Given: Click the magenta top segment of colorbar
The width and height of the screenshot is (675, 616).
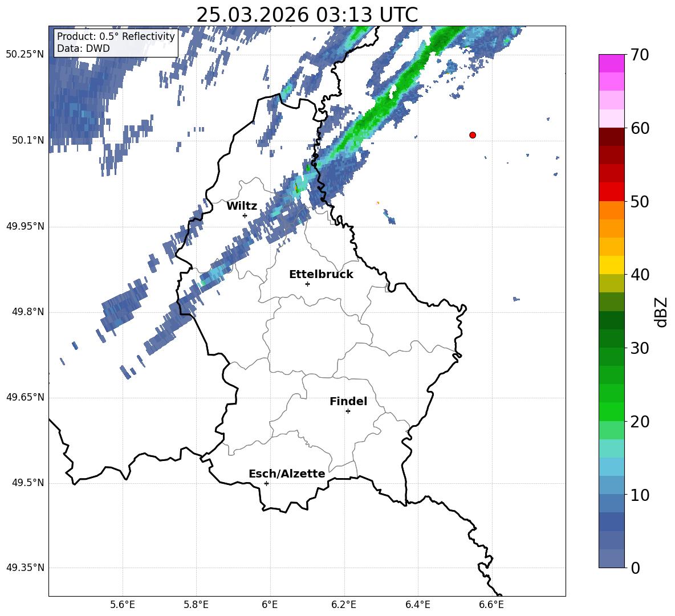Looking at the screenshot, I should [611, 63].
